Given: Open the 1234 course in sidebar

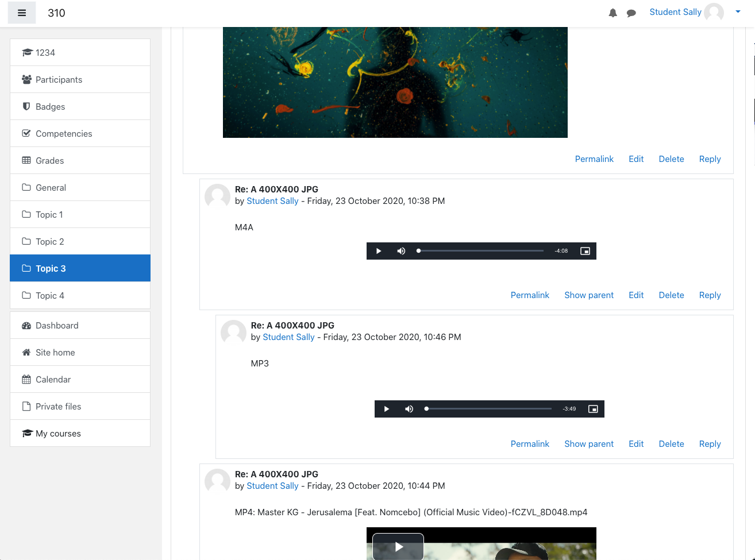Looking at the screenshot, I should [x=80, y=52].
